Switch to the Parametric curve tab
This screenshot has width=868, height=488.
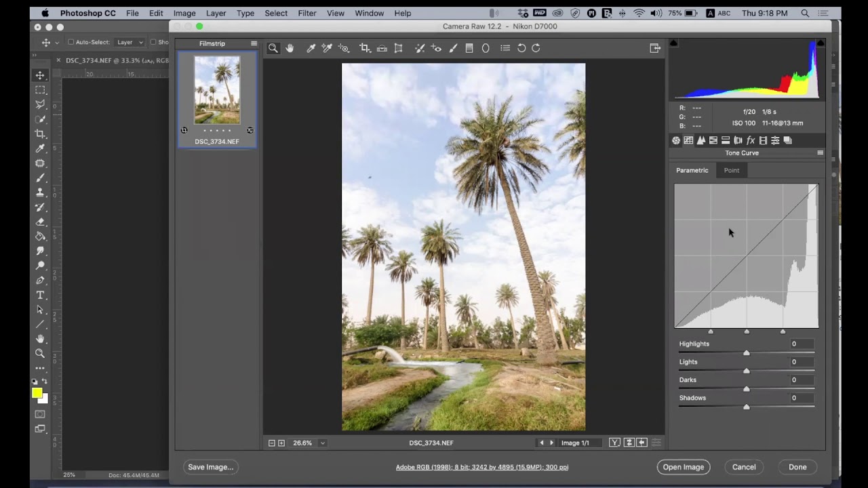[692, 170]
